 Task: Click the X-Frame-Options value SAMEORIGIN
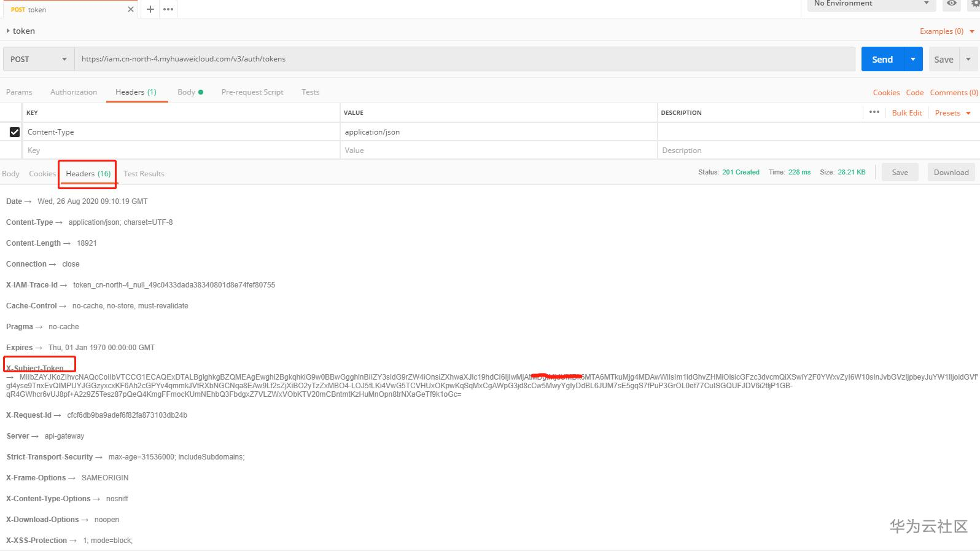(105, 478)
